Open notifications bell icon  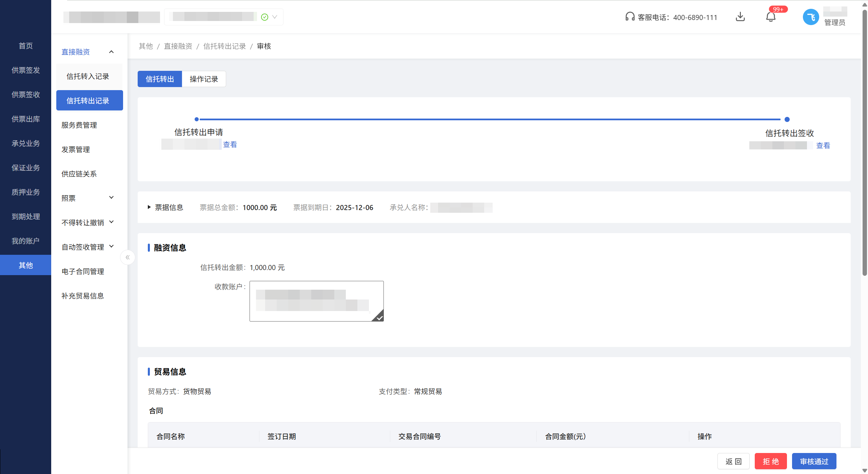coord(770,17)
